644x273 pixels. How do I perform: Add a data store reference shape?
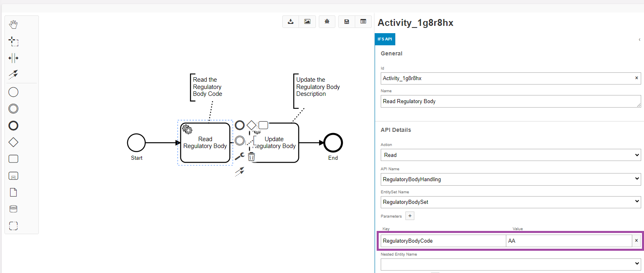(13, 209)
